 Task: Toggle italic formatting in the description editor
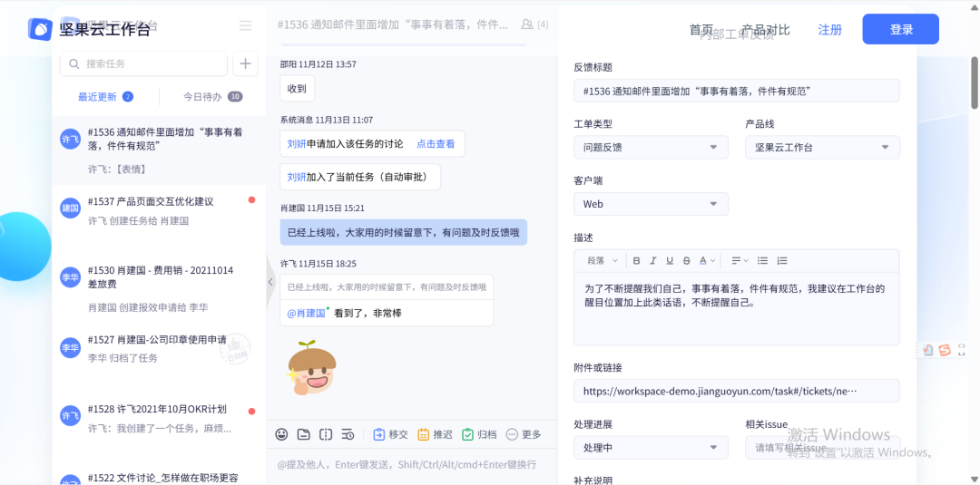(x=653, y=260)
